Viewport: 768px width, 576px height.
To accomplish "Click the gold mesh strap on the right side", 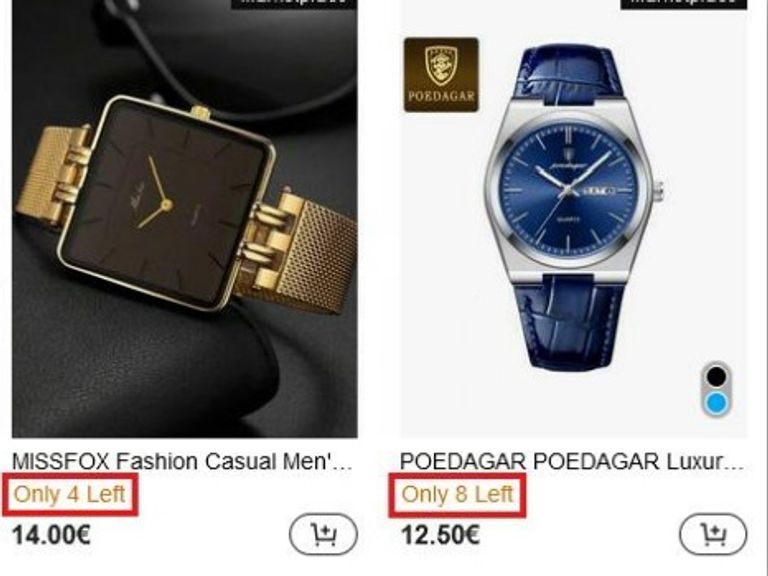I will [x=306, y=250].
